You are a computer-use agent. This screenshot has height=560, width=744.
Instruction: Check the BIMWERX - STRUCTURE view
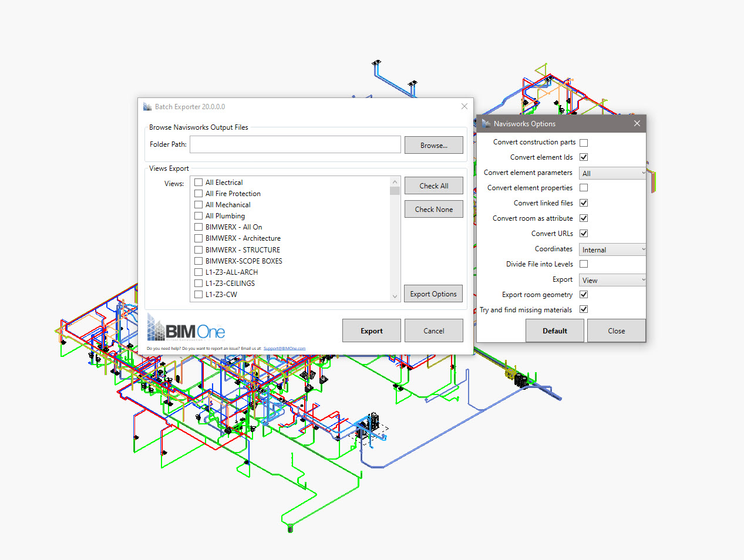(x=198, y=249)
